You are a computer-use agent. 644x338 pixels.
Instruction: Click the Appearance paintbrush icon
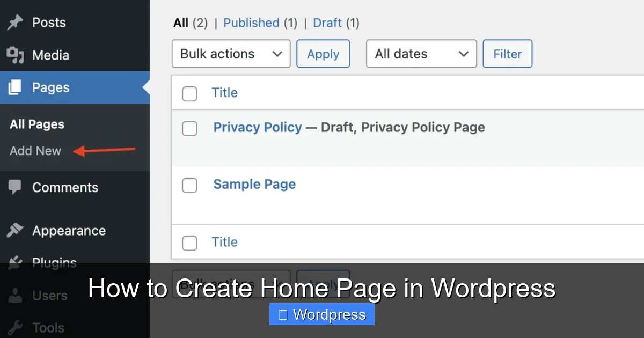(15, 231)
